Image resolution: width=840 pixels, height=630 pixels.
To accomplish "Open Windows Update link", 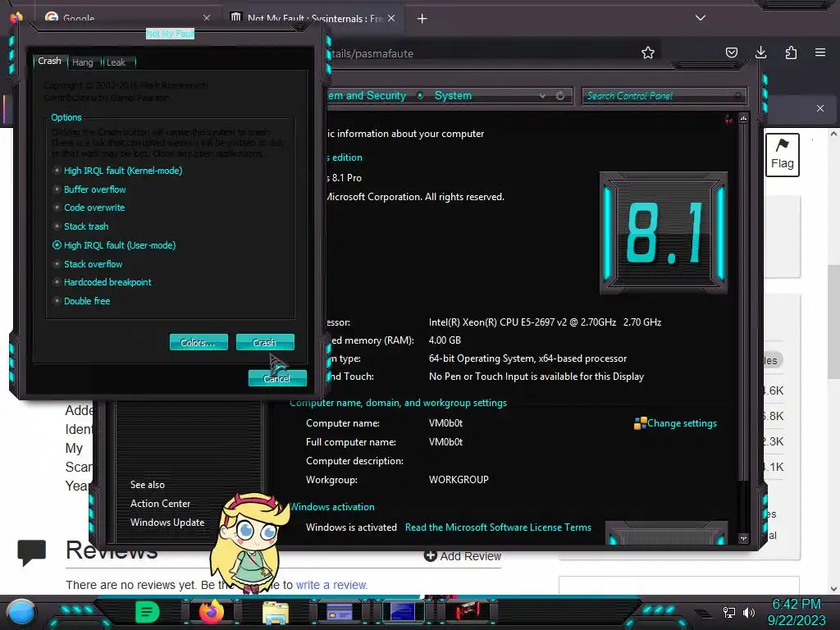I will tap(167, 522).
